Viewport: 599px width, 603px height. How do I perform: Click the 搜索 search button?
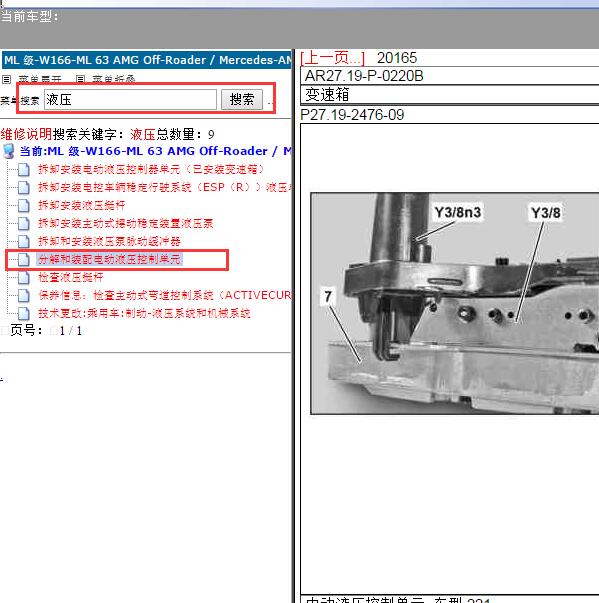(x=242, y=100)
